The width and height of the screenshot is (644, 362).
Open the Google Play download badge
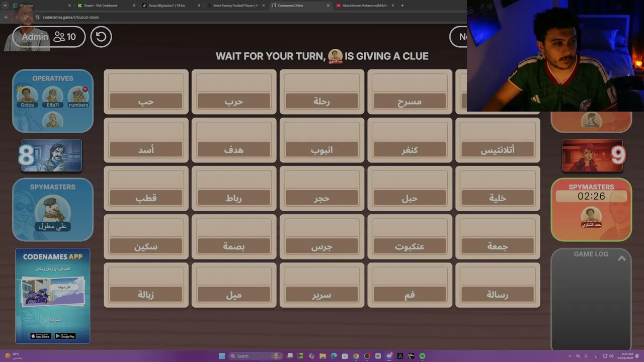point(65,336)
